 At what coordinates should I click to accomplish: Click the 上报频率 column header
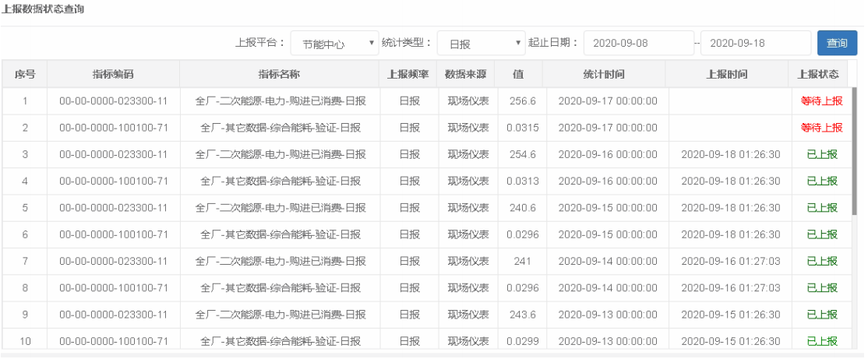408,74
